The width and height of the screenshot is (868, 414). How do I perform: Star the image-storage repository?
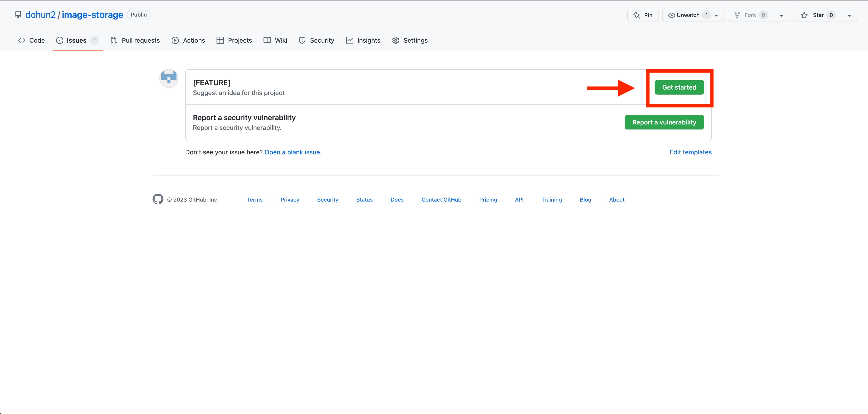tap(818, 15)
